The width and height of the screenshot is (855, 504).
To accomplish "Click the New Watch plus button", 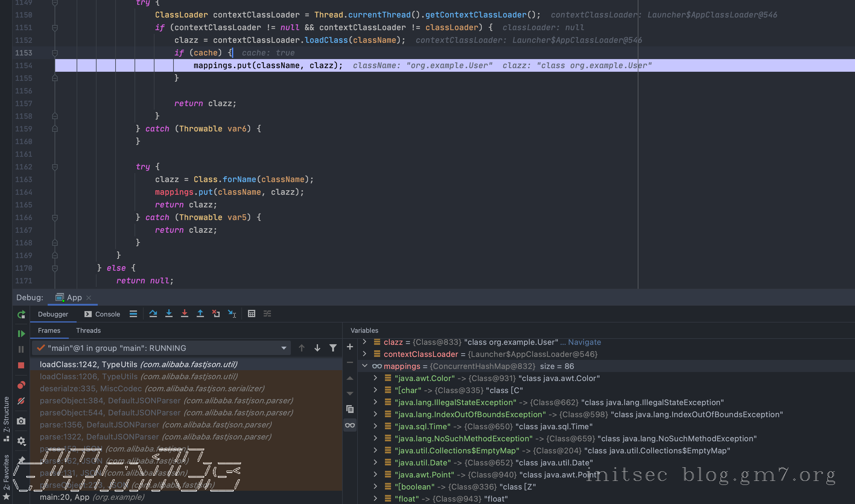I will 350,347.
